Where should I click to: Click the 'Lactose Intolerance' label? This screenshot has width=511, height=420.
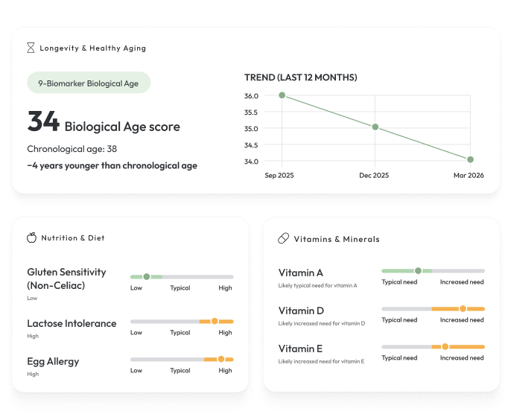point(72,323)
